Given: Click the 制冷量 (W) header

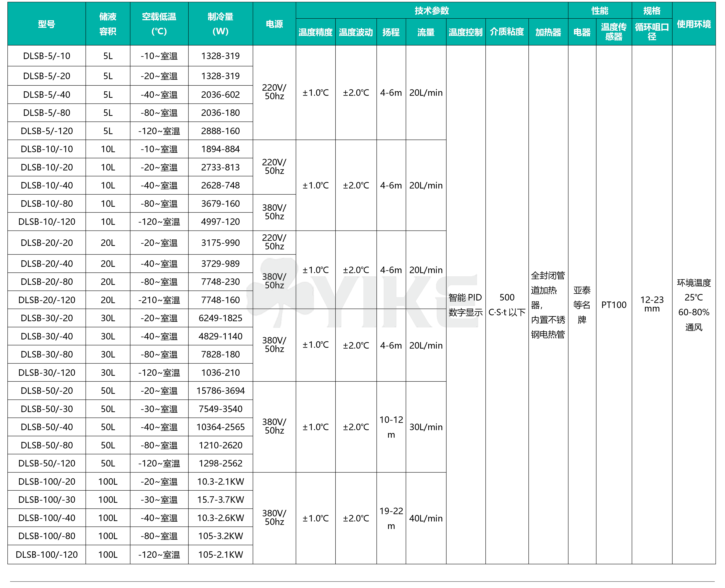Looking at the screenshot, I should pyautogui.click(x=220, y=24).
